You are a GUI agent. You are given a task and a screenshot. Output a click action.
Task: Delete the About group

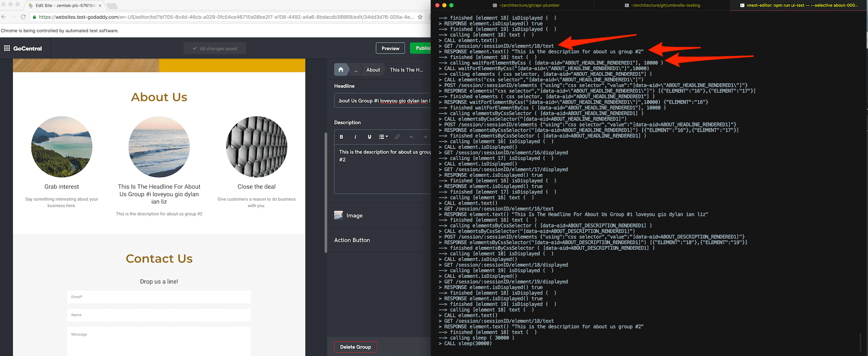pyautogui.click(x=355, y=347)
